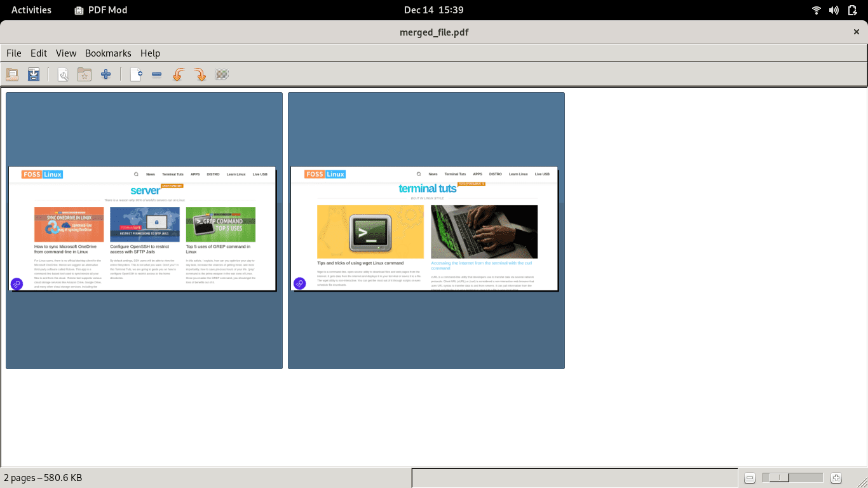This screenshot has height=488, width=868.
Task: Open document properties via the wrench icon
Action: [63, 75]
